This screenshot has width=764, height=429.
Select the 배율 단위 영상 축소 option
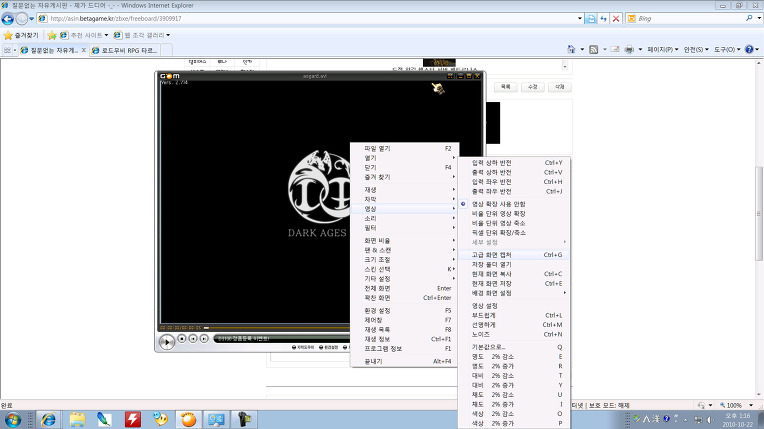click(x=514, y=223)
